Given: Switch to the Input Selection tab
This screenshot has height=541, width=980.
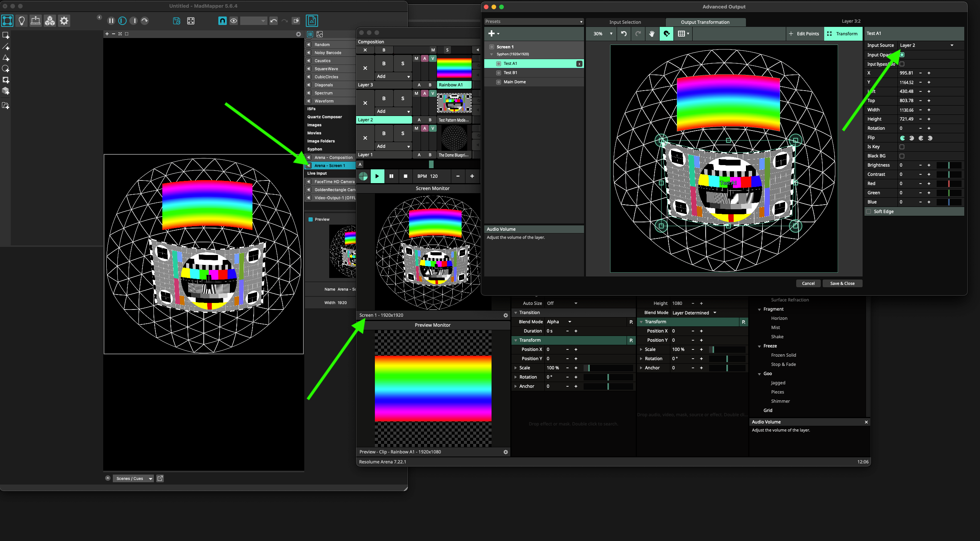Looking at the screenshot, I should [x=625, y=22].
